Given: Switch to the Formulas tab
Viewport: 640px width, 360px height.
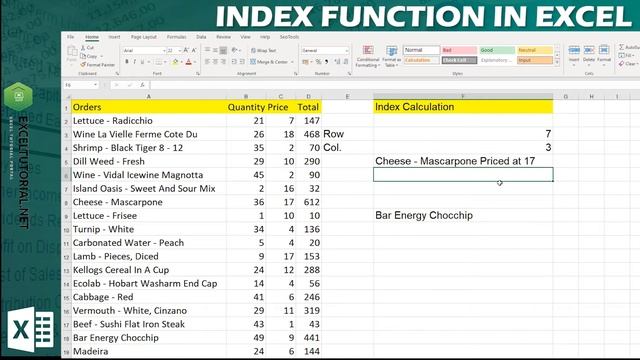Looking at the screenshot, I should pyautogui.click(x=176, y=37).
